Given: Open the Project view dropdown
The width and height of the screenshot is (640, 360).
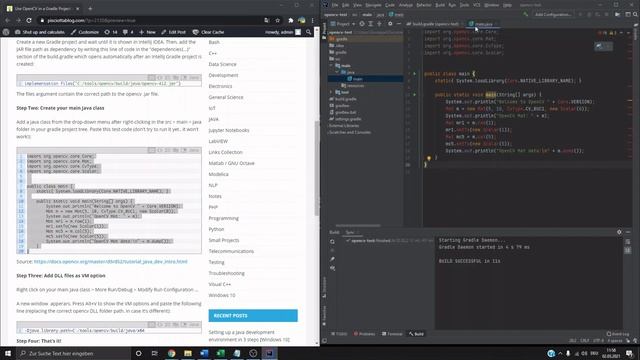Looking at the screenshot, I should pos(343,24).
